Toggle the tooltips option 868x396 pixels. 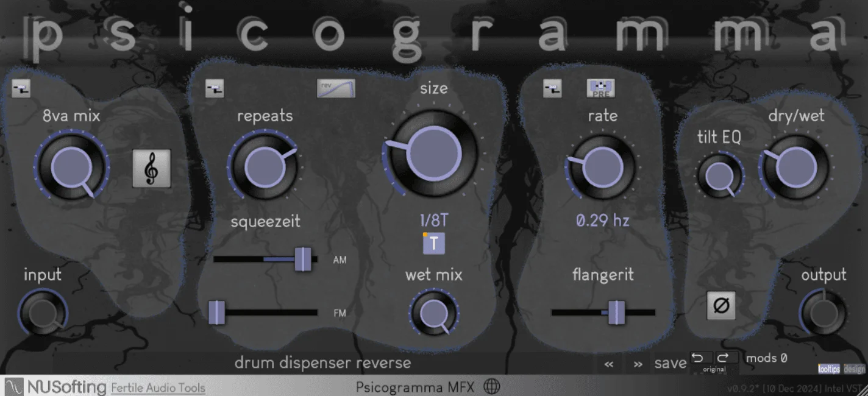tap(829, 369)
